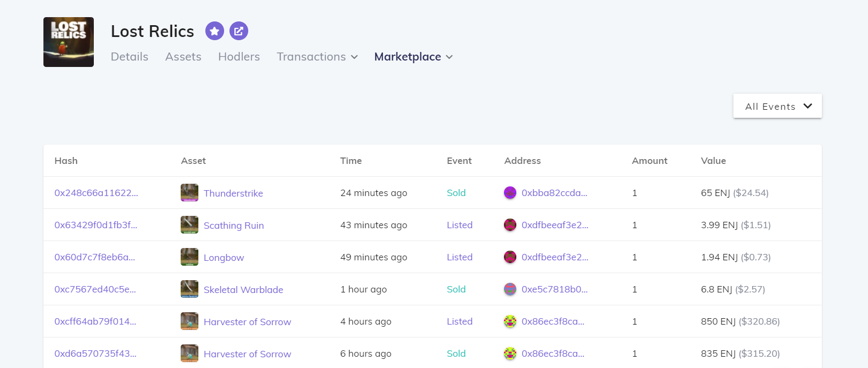This screenshot has height=368, width=868.
Task: Click the Lost Relics page title
Action: [x=152, y=31]
